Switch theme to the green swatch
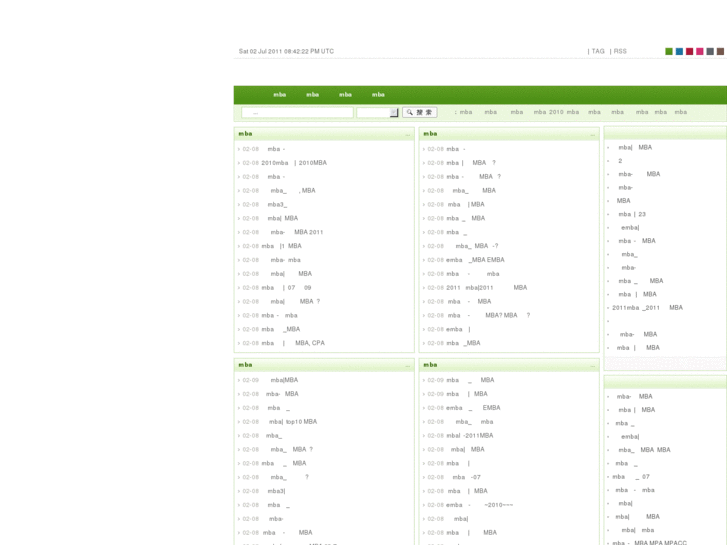727x545 pixels. pos(669,51)
